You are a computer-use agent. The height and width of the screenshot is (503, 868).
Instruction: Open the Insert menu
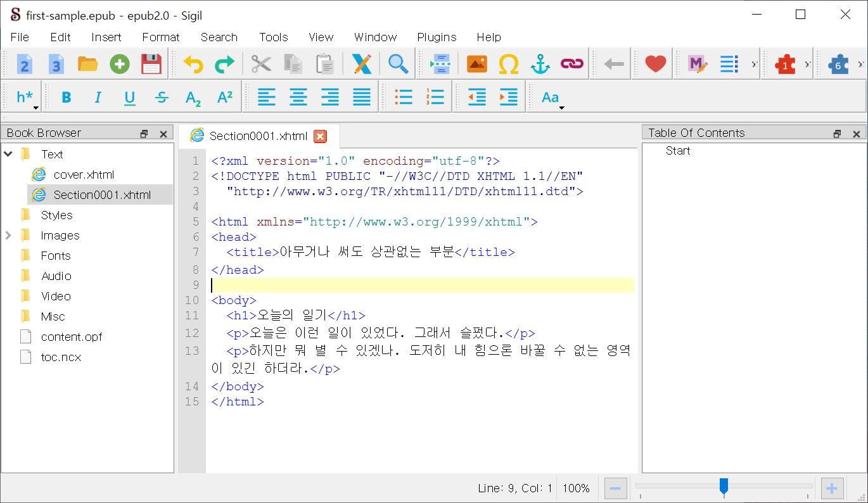[x=106, y=37]
